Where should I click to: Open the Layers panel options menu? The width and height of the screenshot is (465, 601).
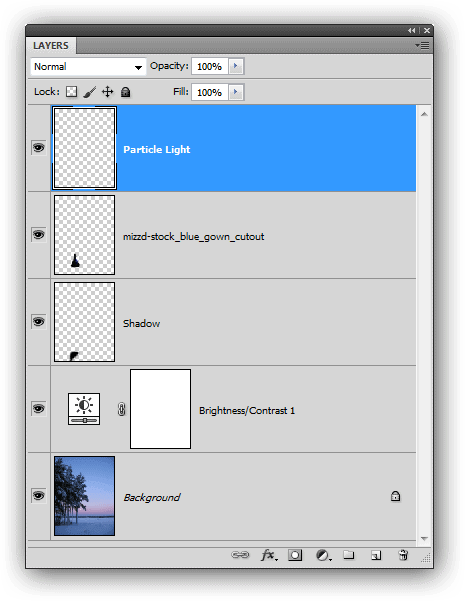422,46
